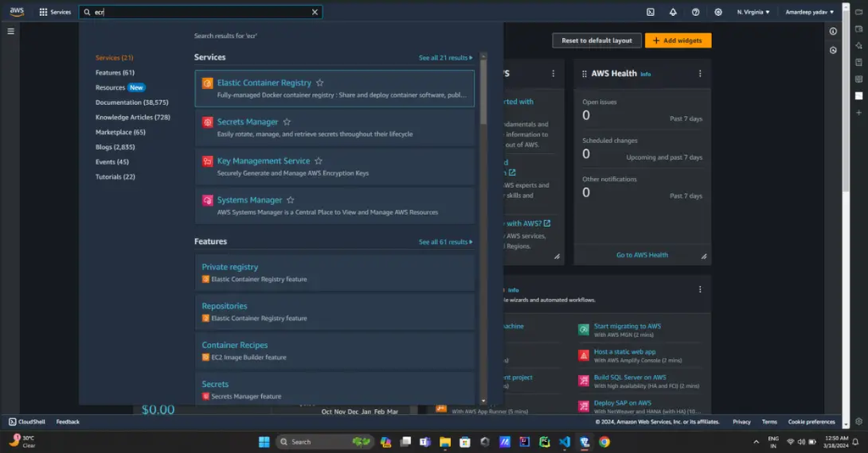Viewport: 868px width, 453px height.
Task: Follow the Go to AWS Health link
Action: [643, 255]
